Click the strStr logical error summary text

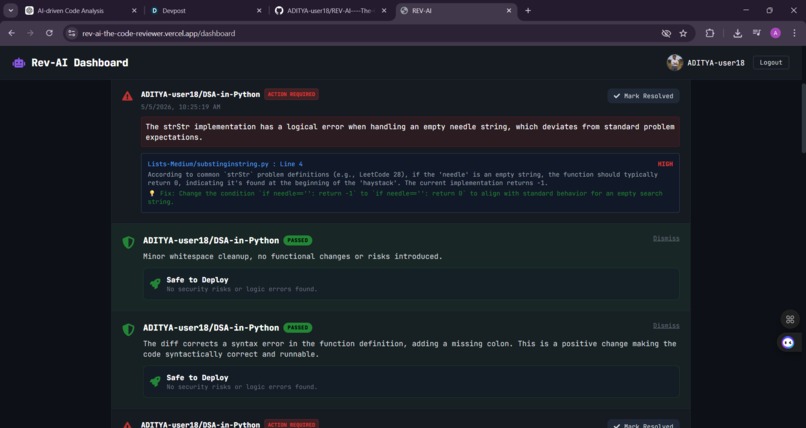pos(410,132)
